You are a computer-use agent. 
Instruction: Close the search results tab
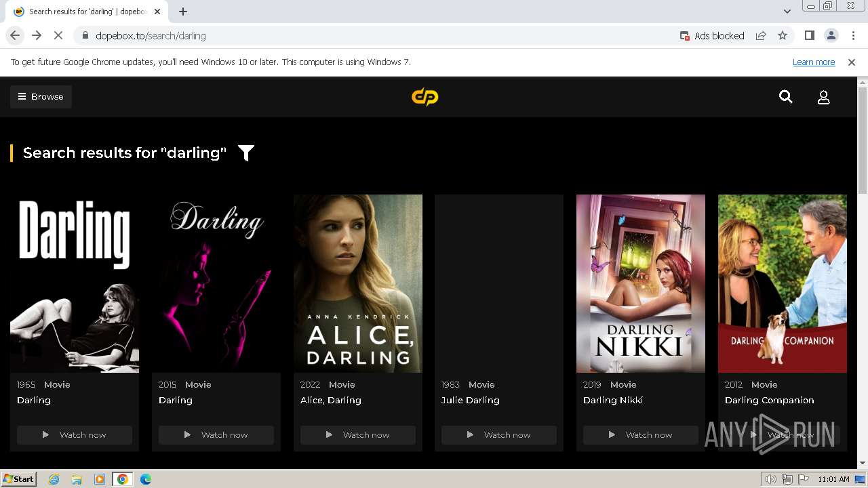(157, 12)
